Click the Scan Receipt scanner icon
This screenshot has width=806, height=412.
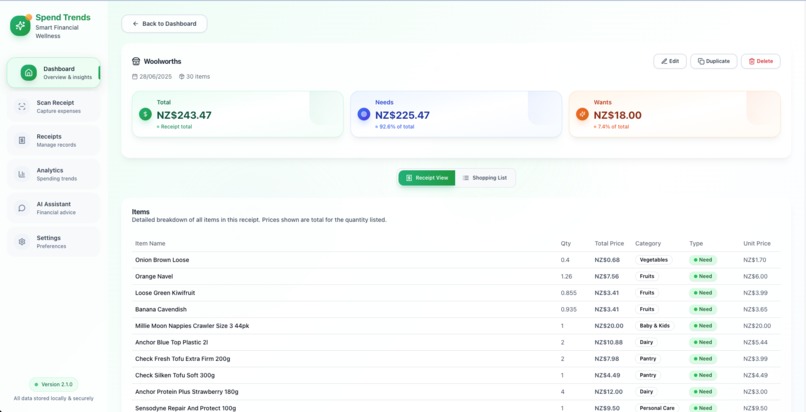click(22, 106)
